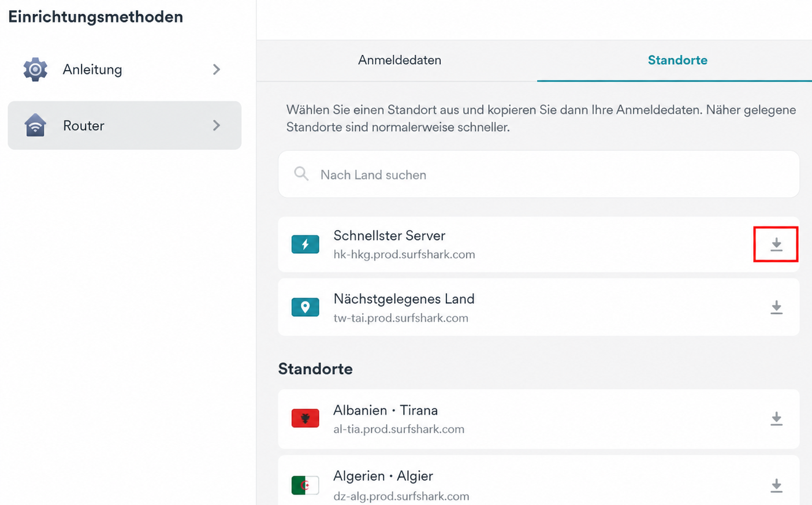Download the Albanien Tirana server file
The image size is (812, 505).
point(776,419)
